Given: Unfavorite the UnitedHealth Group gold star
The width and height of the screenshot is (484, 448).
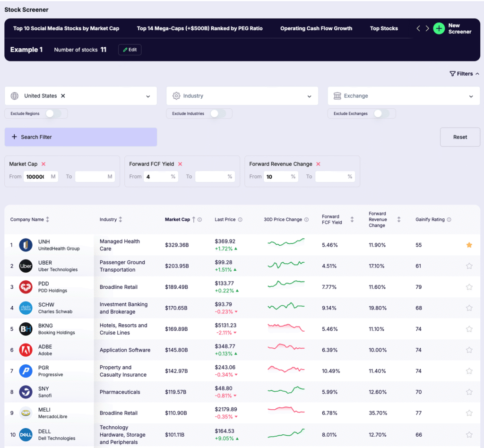Looking at the screenshot, I should [469, 245].
